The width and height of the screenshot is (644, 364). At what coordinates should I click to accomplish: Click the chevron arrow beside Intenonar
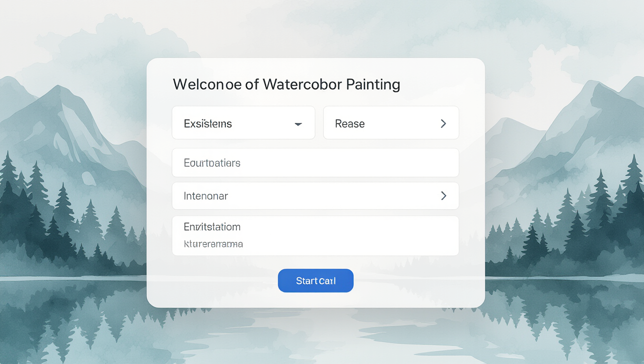point(444,196)
